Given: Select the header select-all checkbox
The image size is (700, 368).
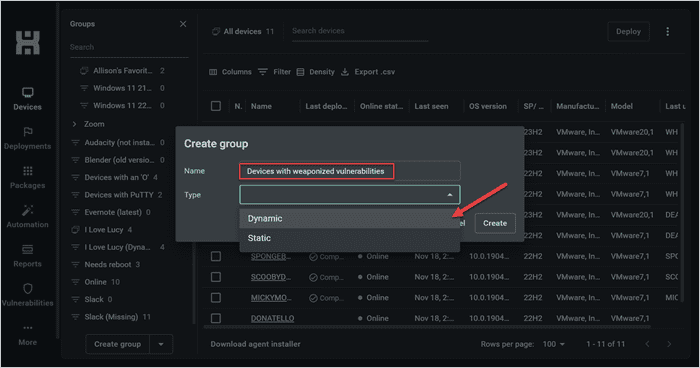Looking at the screenshot, I should click(216, 106).
